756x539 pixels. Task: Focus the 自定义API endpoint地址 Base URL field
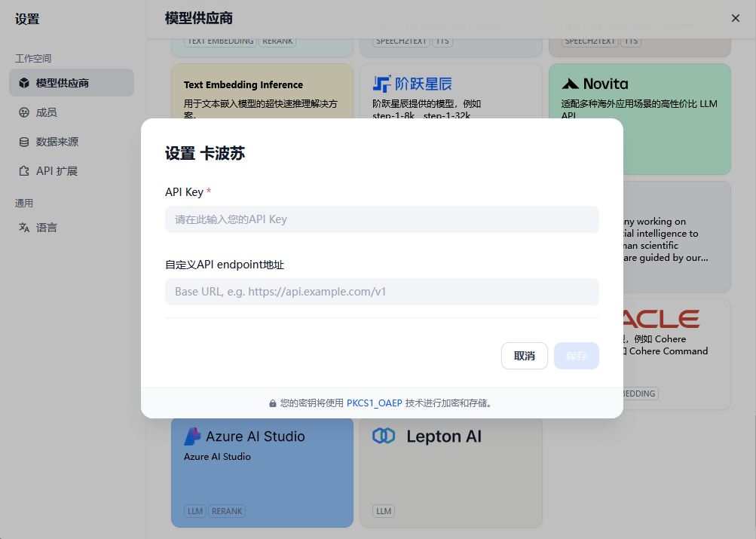[381, 292]
